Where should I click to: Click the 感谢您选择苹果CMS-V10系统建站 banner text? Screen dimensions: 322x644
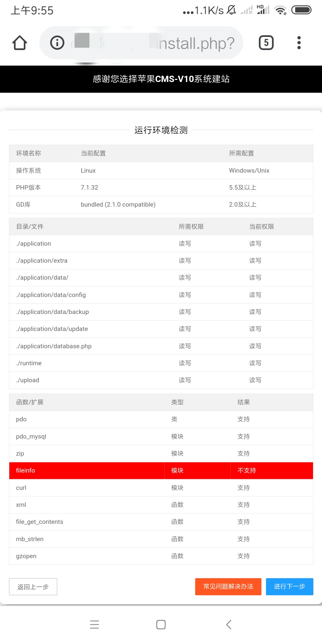tap(161, 79)
